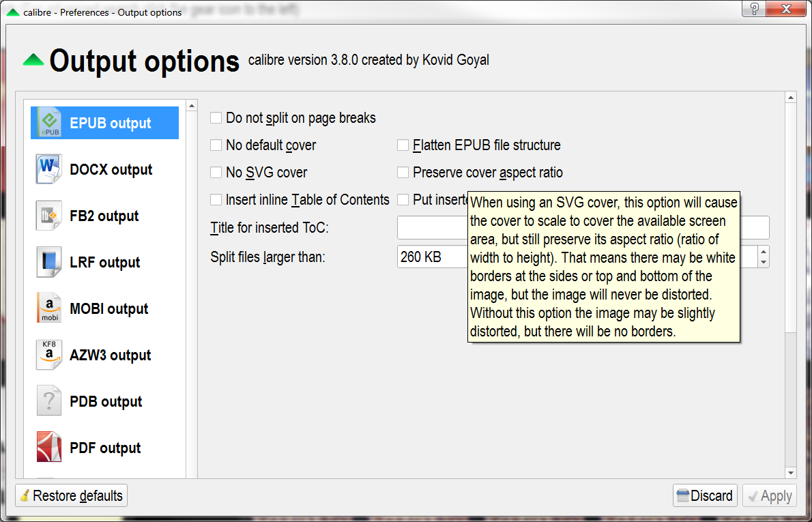Choose the LRF output icon
The width and height of the screenshot is (812, 522).
click(49, 262)
